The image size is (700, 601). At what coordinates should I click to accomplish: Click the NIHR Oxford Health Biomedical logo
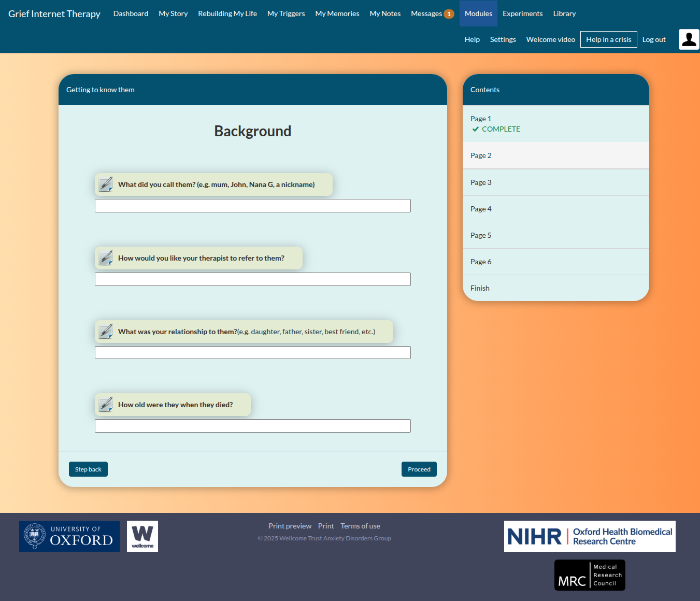(590, 536)
